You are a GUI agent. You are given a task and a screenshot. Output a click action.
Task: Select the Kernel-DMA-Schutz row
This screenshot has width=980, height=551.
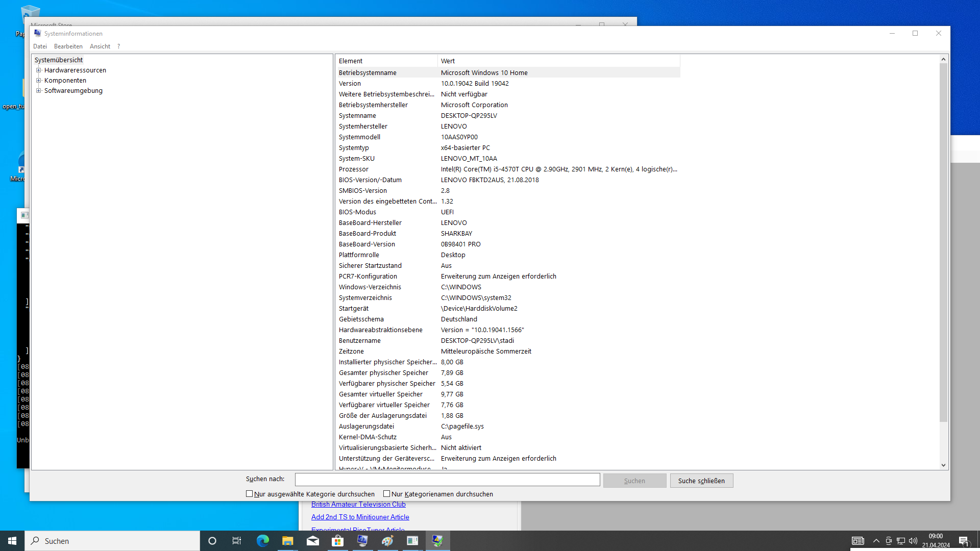(x=508, y=437)
